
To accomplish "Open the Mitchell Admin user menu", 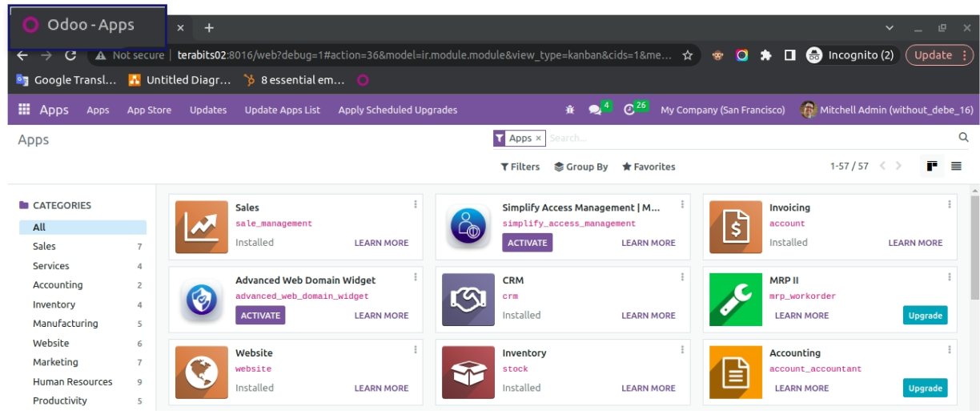I will (887, 110).
